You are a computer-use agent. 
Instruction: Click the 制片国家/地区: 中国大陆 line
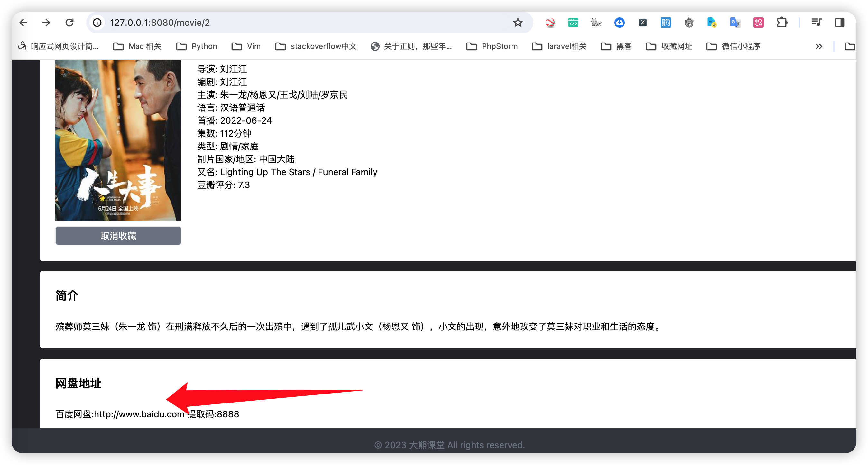click(246, 159)
